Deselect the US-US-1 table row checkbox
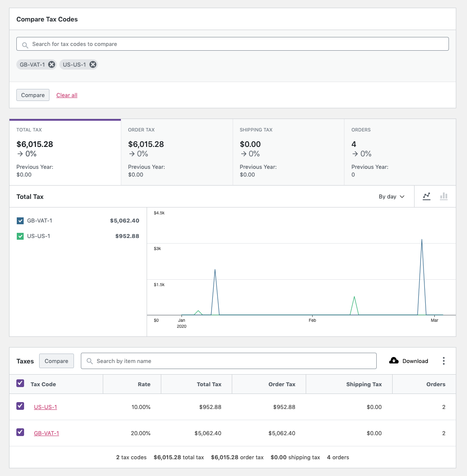The width and height of the screenshot is (467, 476). (20, 406)
